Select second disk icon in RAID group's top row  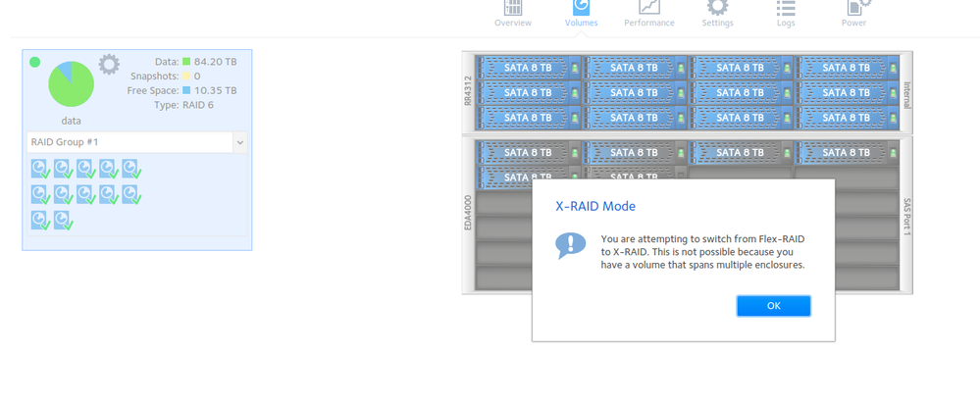pos(63,170)
